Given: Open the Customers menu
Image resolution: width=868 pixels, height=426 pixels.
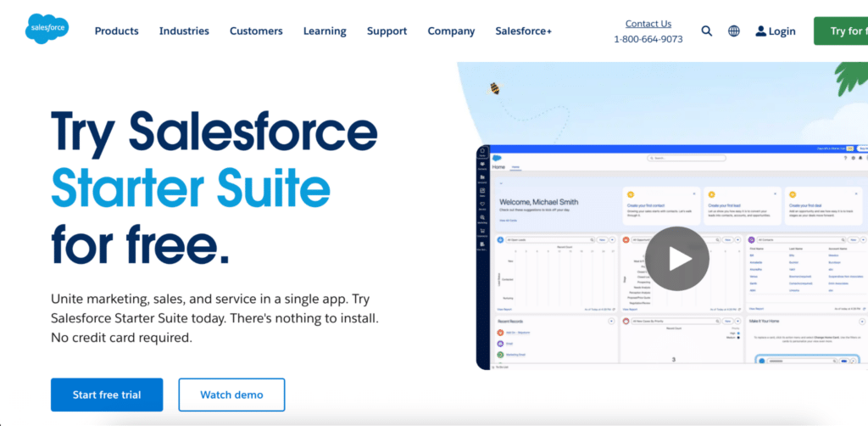Looking at the screenshot, I should (x=256, y=31).
